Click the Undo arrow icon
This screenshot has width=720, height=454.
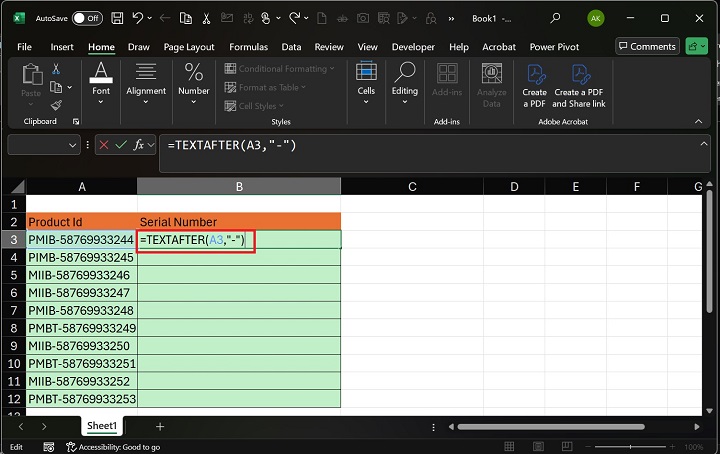point(139,18)
